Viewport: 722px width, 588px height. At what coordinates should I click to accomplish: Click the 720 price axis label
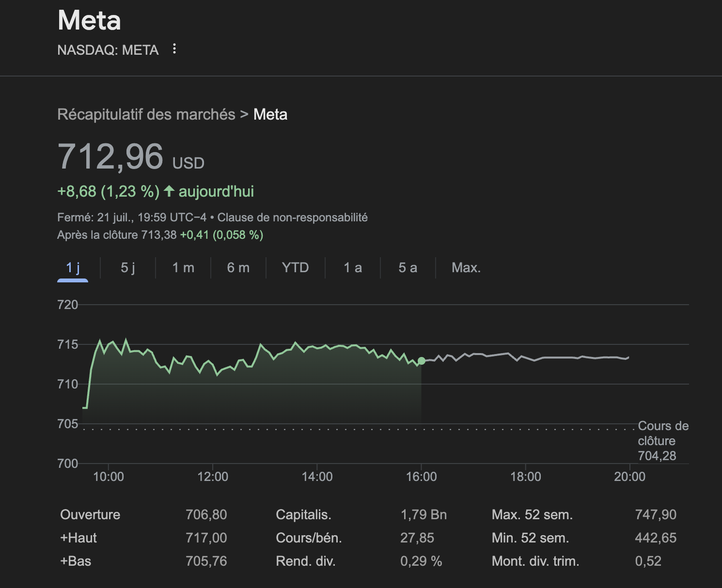(x=67, y=305)
